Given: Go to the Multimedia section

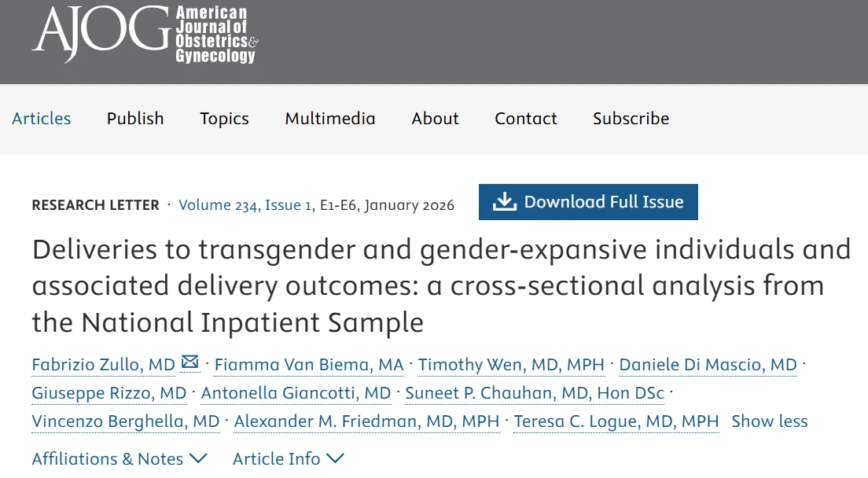Looking at the screenshot, I should click(x=330, y=119).
